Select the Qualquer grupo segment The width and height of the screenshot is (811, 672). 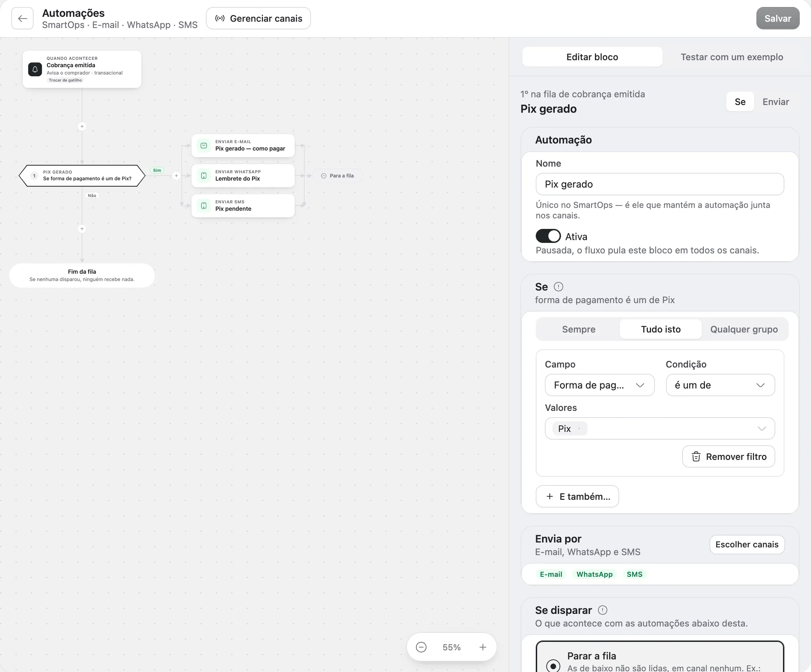coord(744,329)
